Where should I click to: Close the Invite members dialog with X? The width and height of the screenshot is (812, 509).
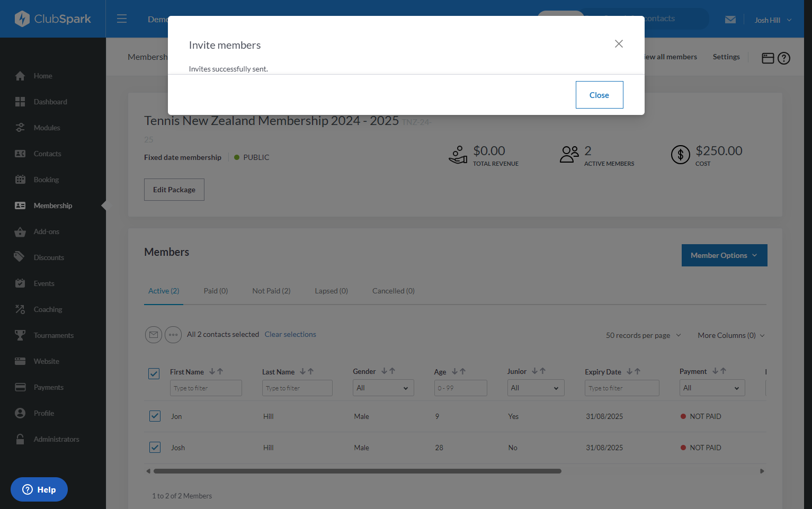619,44
